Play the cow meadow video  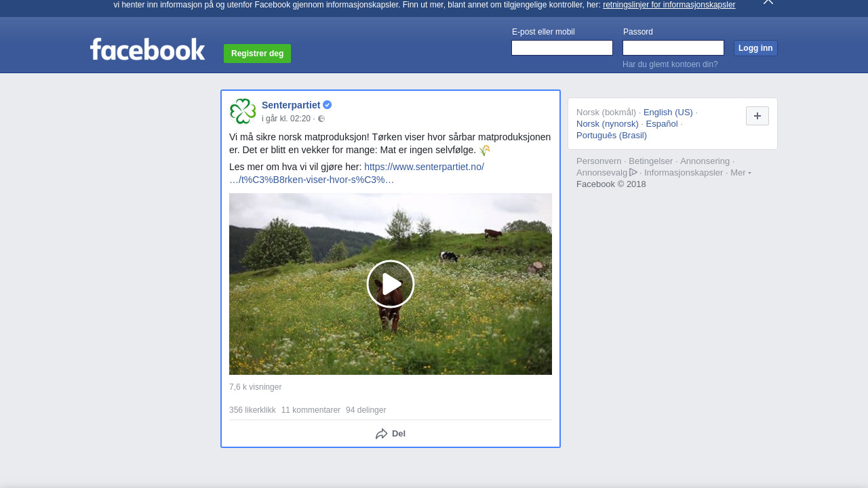point(391,284)
